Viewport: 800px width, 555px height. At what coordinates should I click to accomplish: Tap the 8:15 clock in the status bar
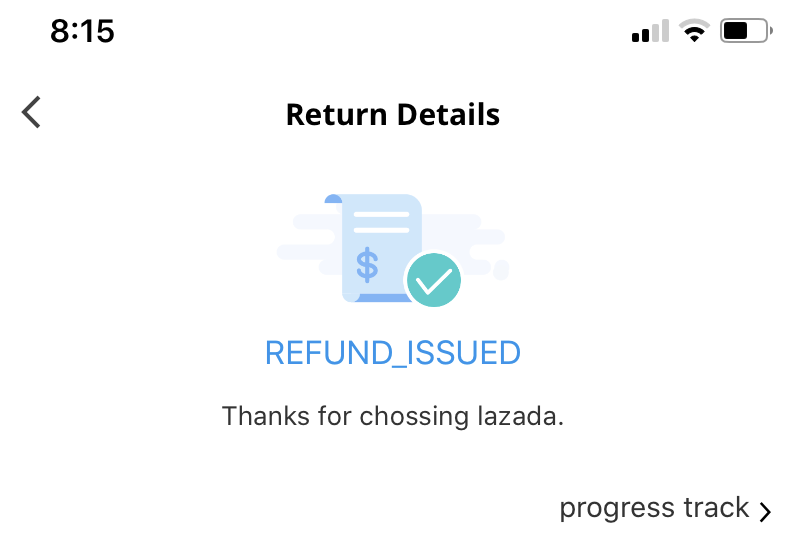point(82,32)
